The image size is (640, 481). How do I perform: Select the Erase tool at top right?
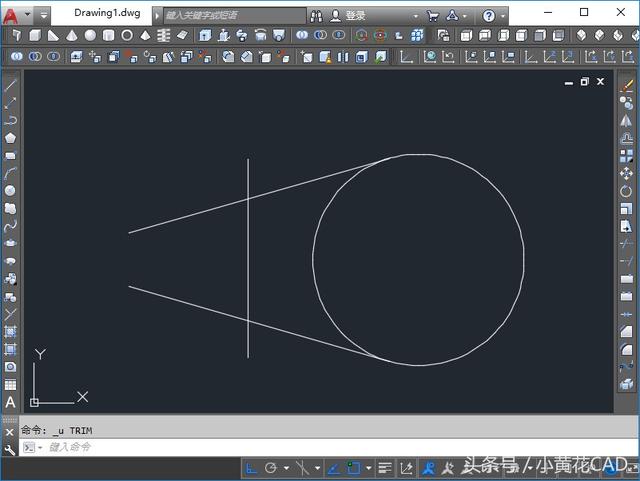point(627,86)
